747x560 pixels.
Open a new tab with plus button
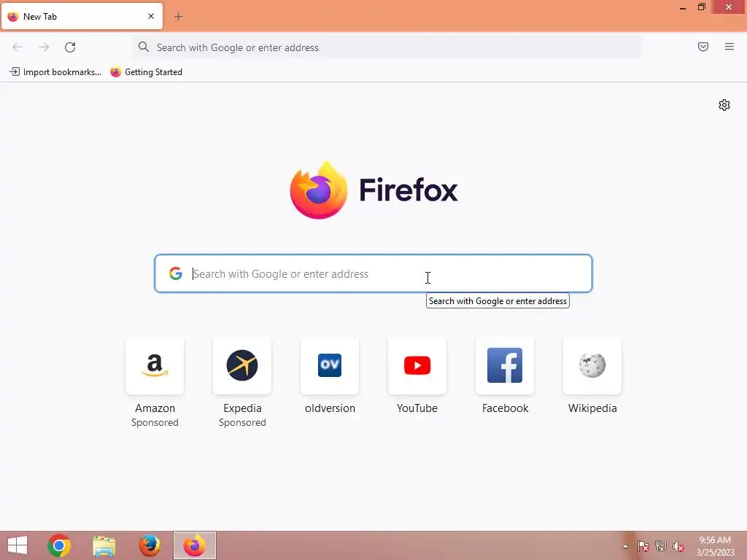178,17
